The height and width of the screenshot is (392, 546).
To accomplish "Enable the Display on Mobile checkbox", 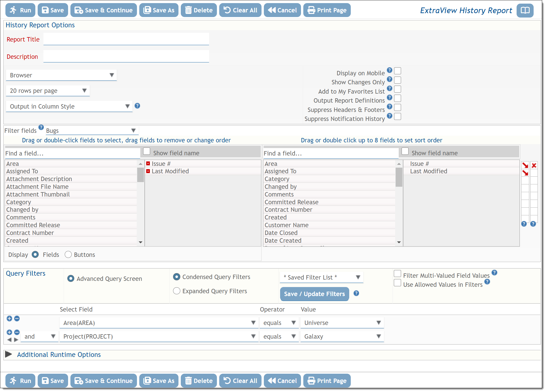I will [397, 71].
